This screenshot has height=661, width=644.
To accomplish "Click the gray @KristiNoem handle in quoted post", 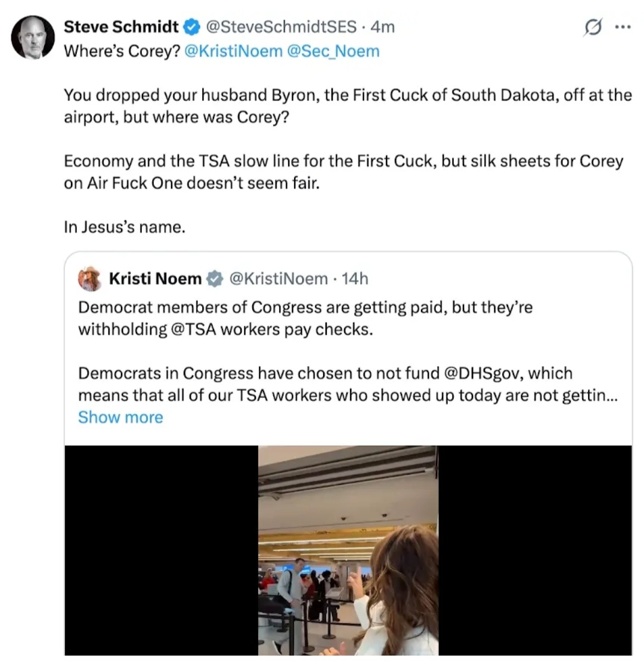I will 278,279.
